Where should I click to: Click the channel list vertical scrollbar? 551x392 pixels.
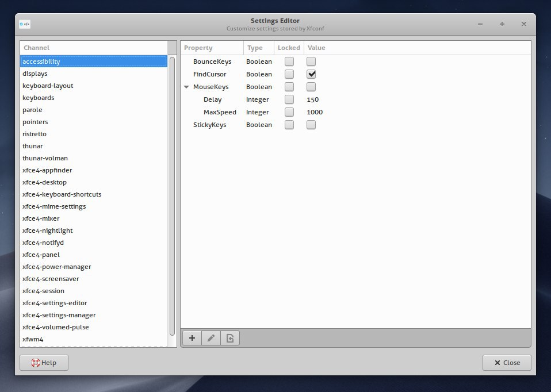(x=172, y=195)
